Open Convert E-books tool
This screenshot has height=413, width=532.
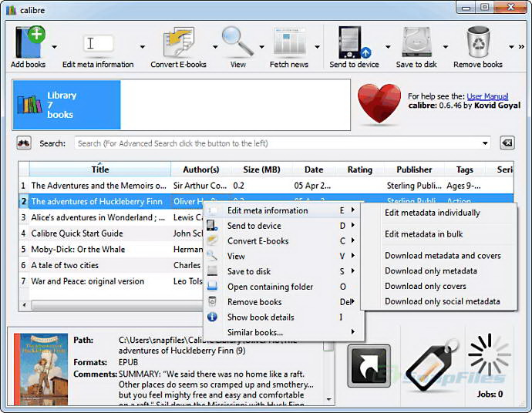[x=178, y=42]
